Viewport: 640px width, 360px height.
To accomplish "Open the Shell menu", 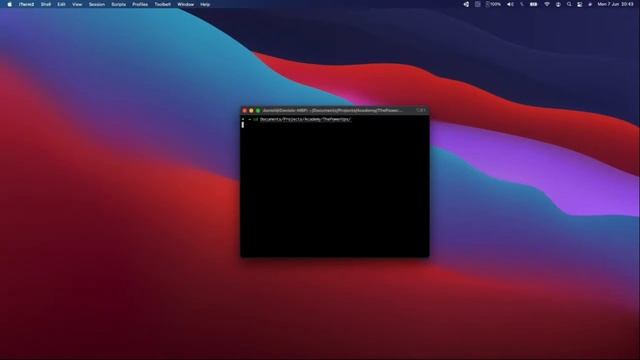I will 46,4.
